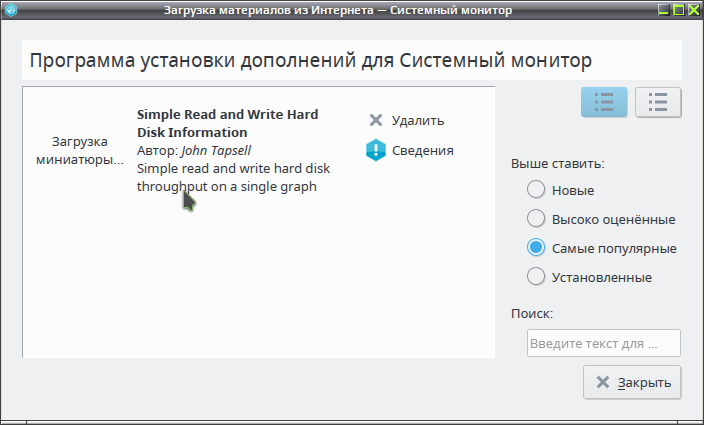Viewport: 704px width, 425px height.
Task: Click the Загрузка миниатюры thumbnail placeholder
Action: point(79,150)
